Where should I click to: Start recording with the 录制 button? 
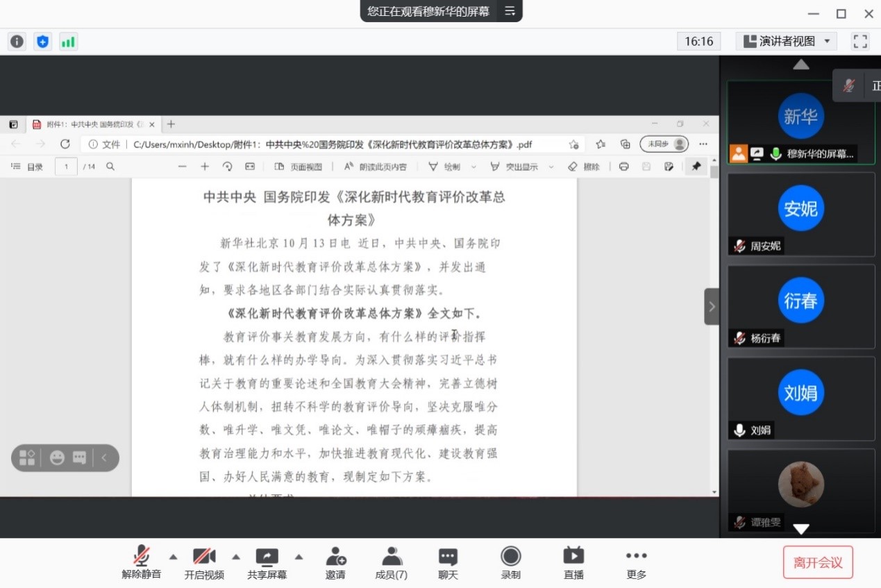pyautogui.click(x=510, y=562)
